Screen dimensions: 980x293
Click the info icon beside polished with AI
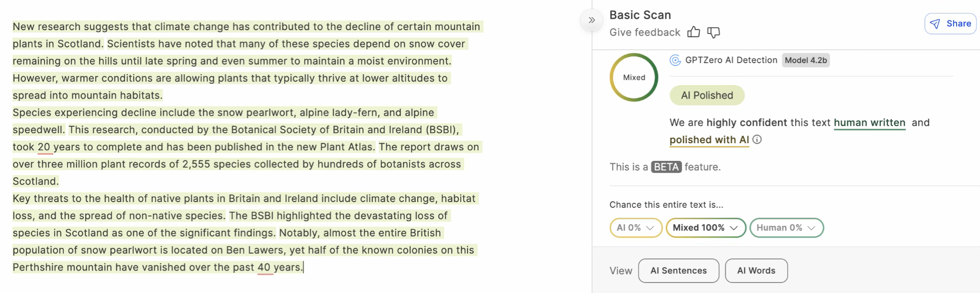click(x=757, y=139)
